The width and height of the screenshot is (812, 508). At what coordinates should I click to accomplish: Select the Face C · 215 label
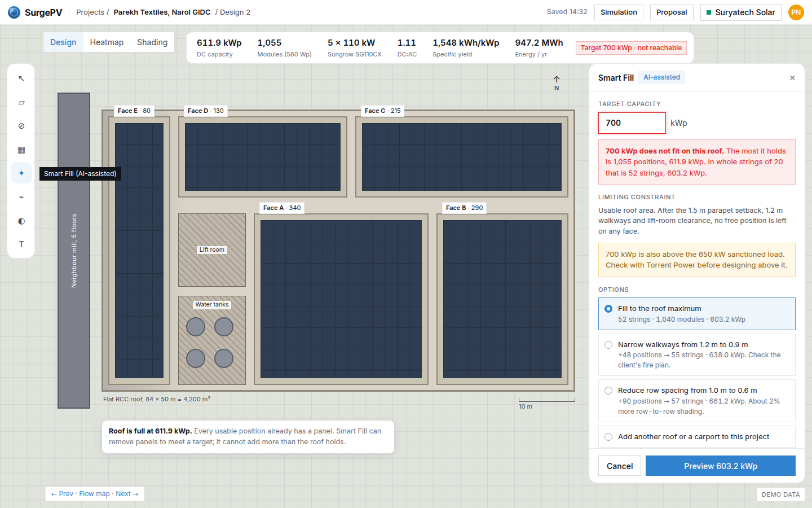click(x=383, y=111)
